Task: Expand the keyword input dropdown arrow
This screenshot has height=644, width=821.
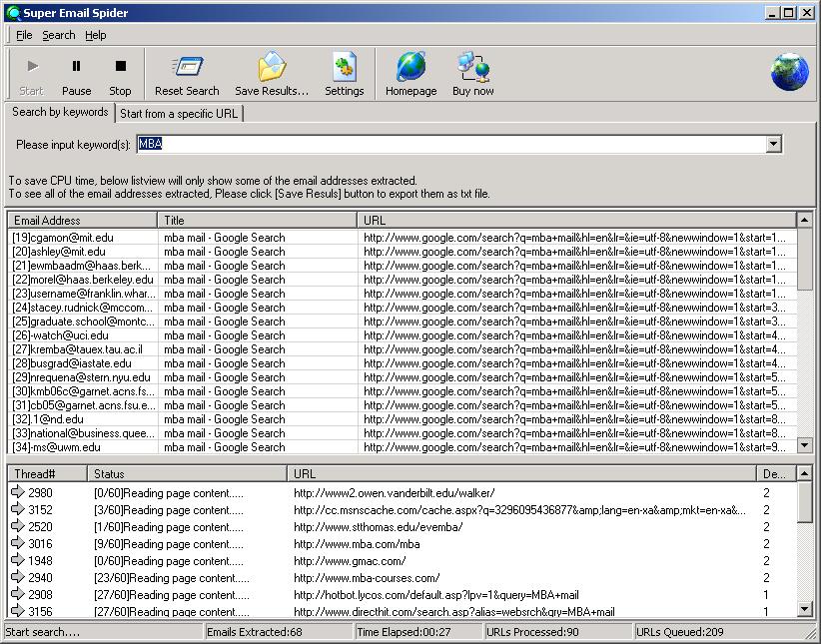Action: click(773, 145)
